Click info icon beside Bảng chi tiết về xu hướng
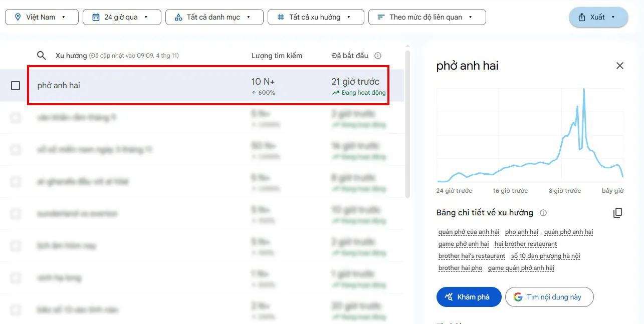The height and width of the screenshot is (324, 644). [543, 213]
